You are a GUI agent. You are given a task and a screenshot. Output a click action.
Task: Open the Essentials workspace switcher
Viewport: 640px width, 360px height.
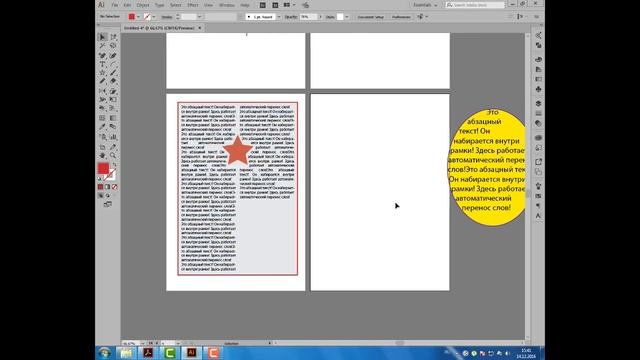pos(425,5)
